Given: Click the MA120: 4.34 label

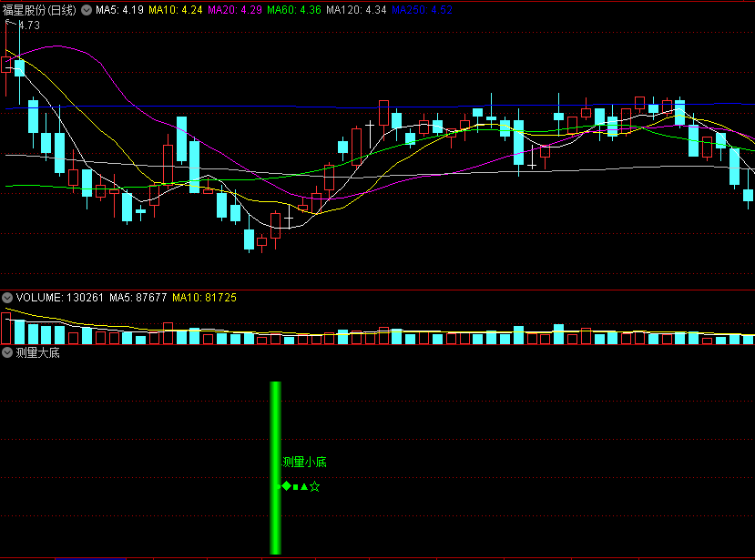Looking at the screenshot, I should coord(356,10).
